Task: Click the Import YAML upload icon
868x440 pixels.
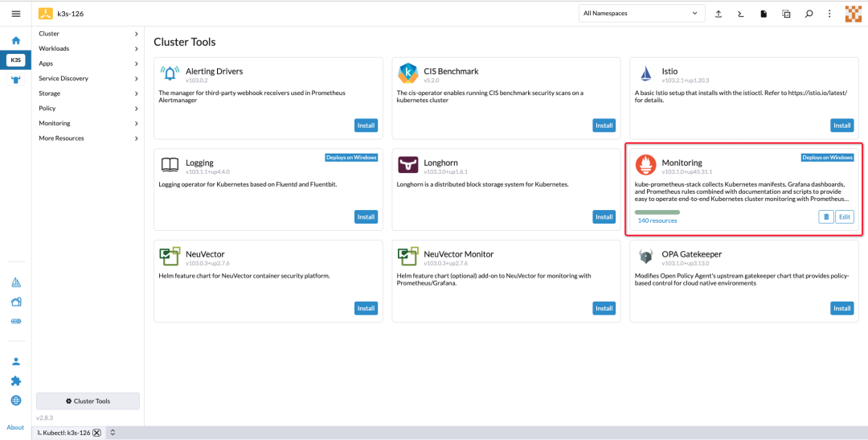Action: [719, 14]
